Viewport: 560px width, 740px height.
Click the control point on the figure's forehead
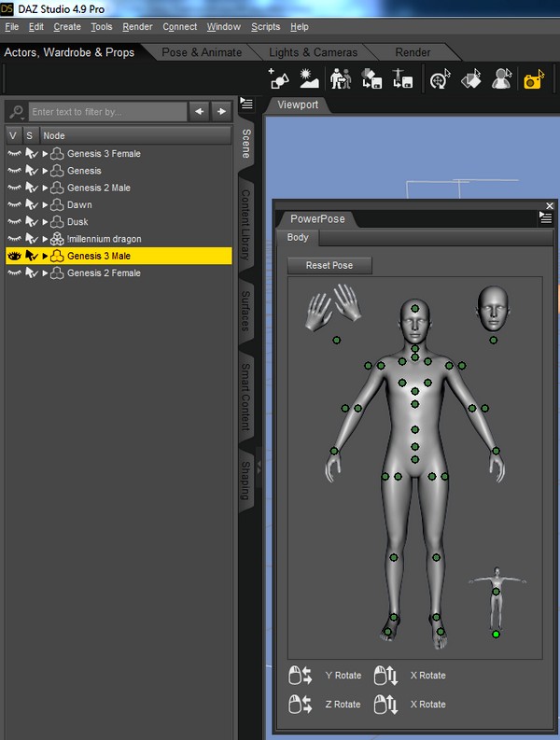click(x=414, y=309)
